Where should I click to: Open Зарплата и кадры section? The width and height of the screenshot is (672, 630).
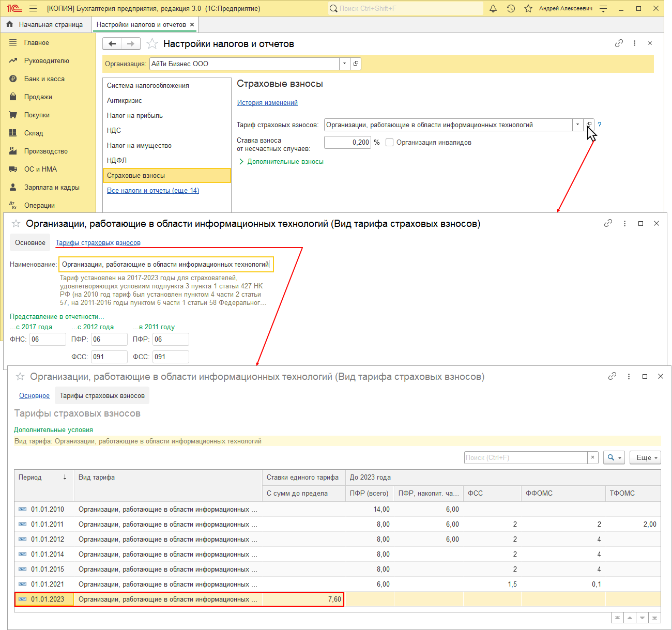[52, 187]
